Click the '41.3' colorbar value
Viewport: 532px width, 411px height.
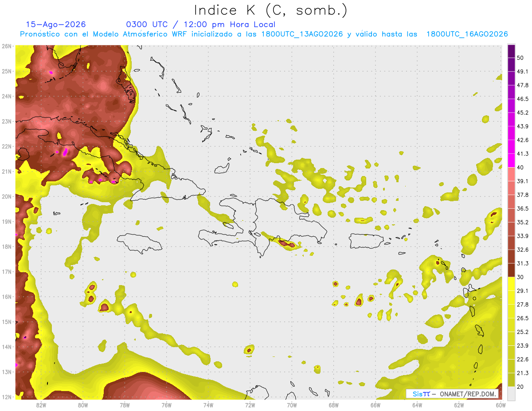point(523,154)
